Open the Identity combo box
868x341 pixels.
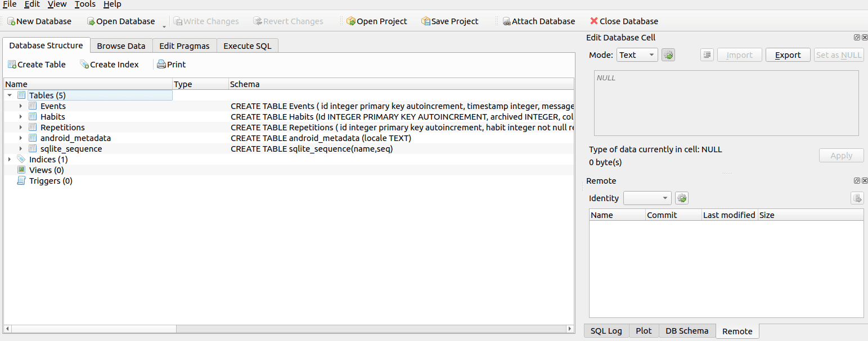(x=647, y=198)
